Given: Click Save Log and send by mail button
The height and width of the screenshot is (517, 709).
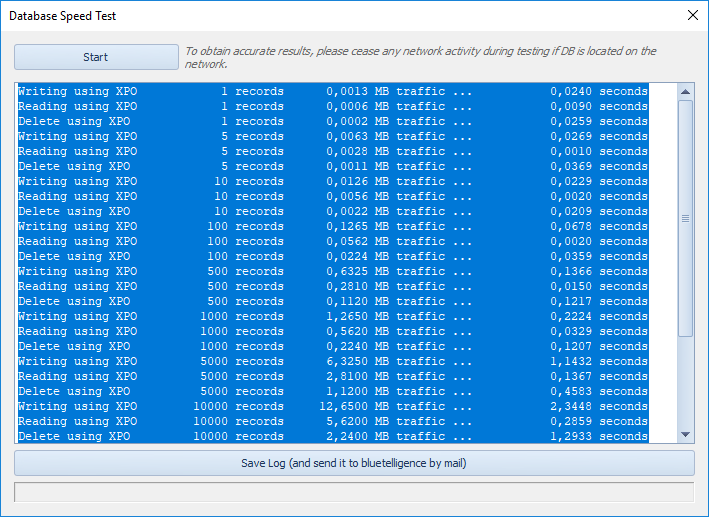Looking at the screenshot, I should [354, 463].
